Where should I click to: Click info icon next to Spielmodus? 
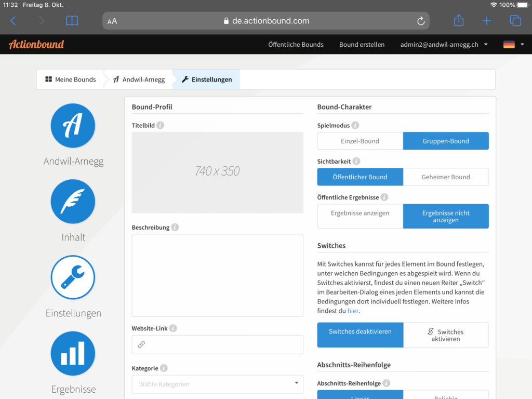[x=355, y=125]
